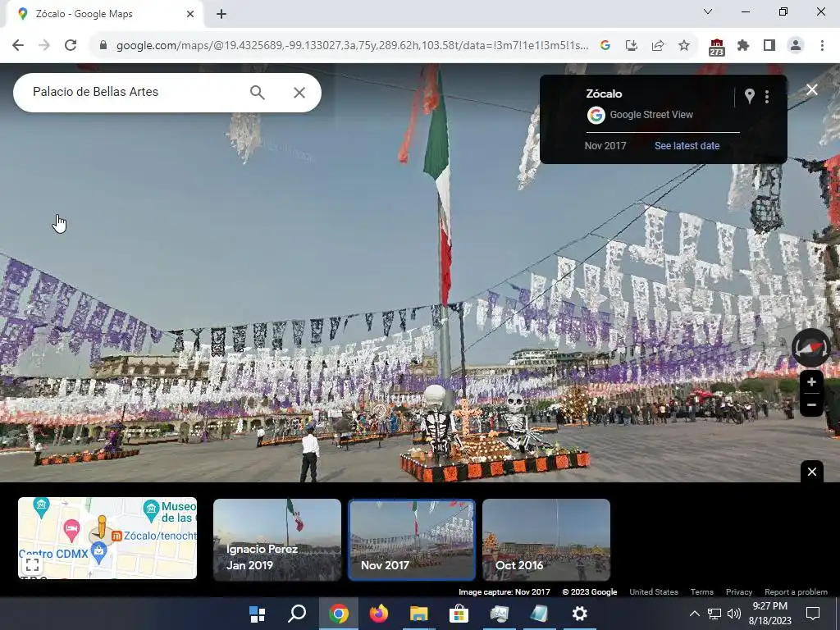Click the volume speaker icon in the tray

734,614
